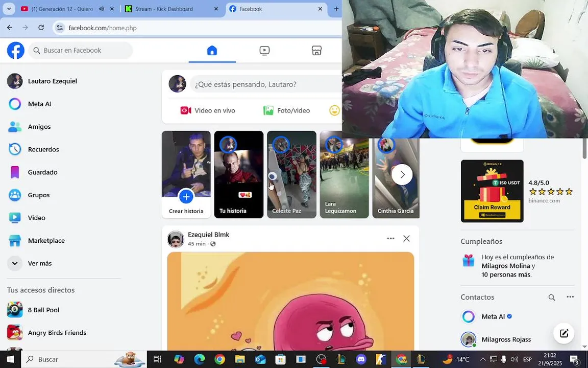Open a new browser tab
The height and width of the screenshot is (368, 588).
[x=336, y=9]
